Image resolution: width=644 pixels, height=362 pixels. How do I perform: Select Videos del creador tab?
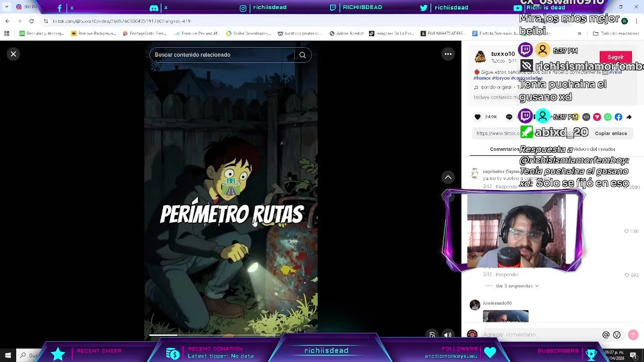[x=594, y=149]
